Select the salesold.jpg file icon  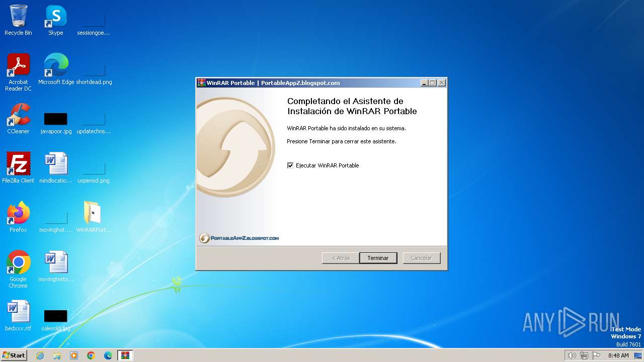[x=56, y=320]
